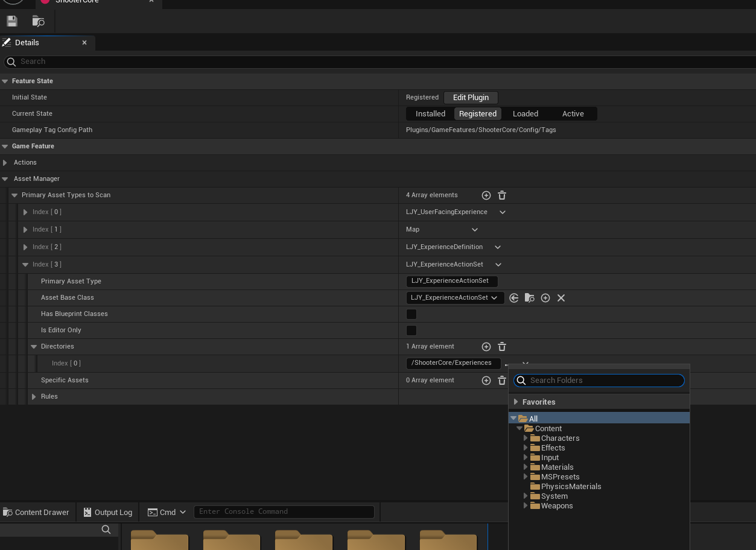Create new class for Asset Base Class

(x=545, y=298)
